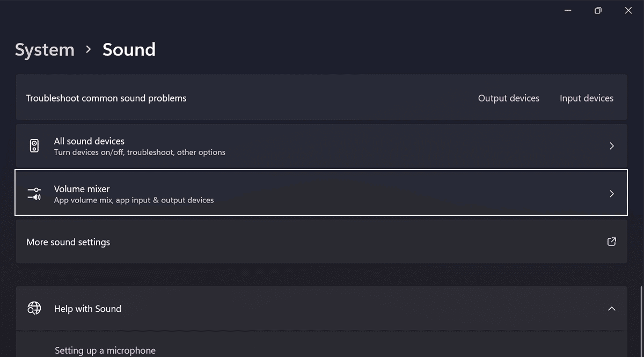Click the Help with Sound heading
Screen dimensions: 644x357
tap(87, 309)
